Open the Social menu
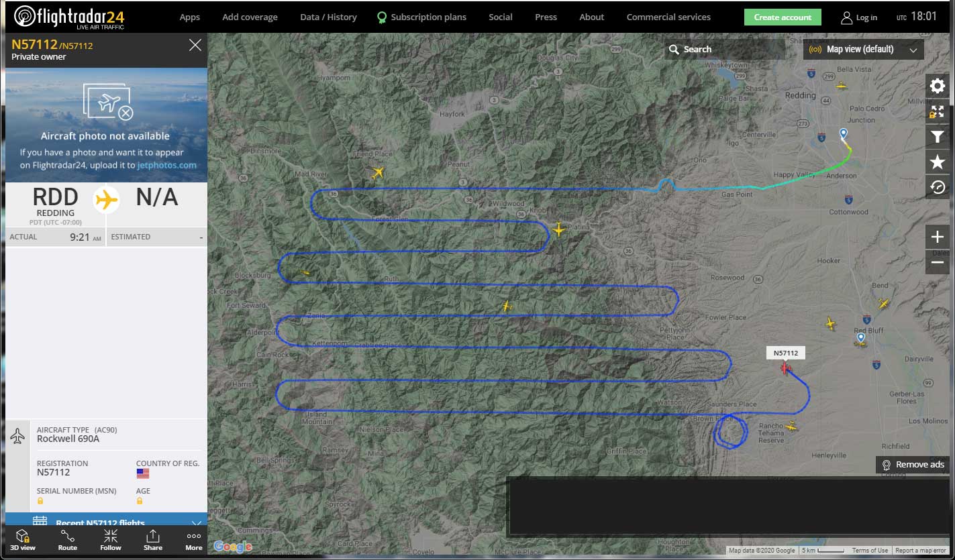The image size is (955, 560). tap(501, 17)
